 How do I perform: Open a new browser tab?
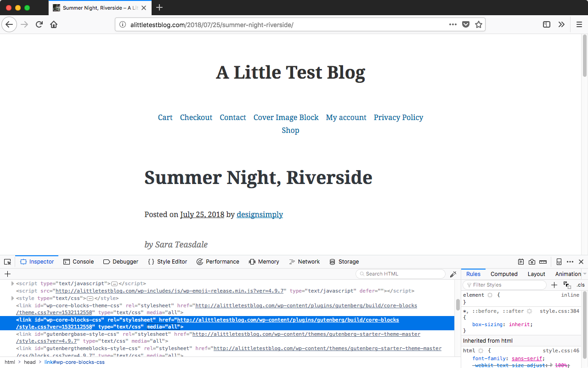coord(159,7)
